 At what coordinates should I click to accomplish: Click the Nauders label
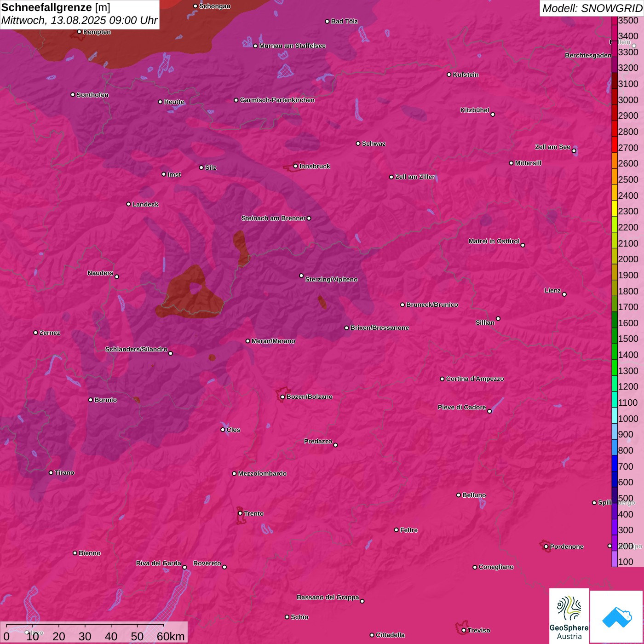(x=100, y=273)
